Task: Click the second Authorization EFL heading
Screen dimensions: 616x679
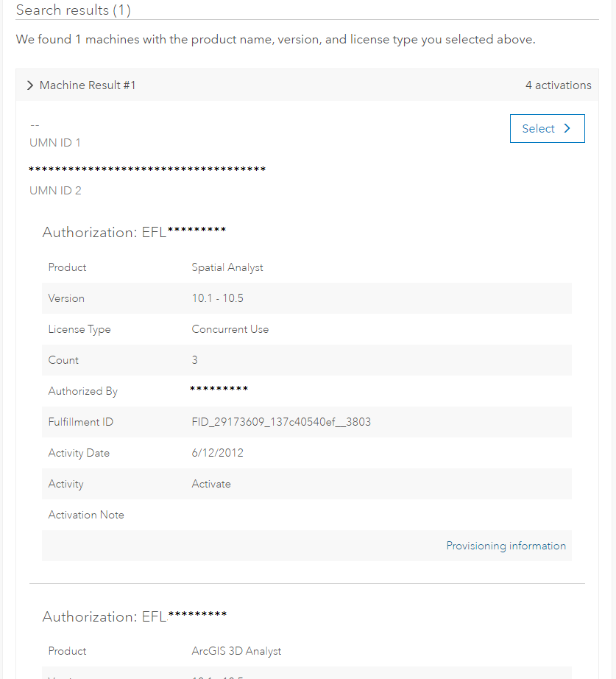Action: (x=135, y=616)
